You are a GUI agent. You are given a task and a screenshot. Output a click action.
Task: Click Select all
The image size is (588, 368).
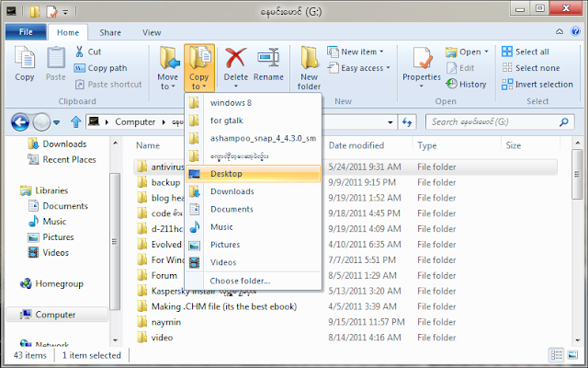pos(526,52)
